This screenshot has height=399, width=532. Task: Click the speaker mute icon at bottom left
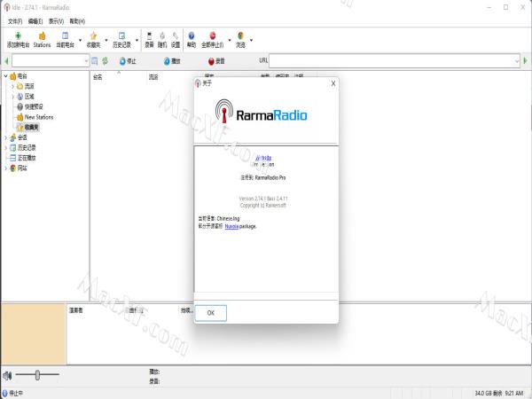pos(7,376)
